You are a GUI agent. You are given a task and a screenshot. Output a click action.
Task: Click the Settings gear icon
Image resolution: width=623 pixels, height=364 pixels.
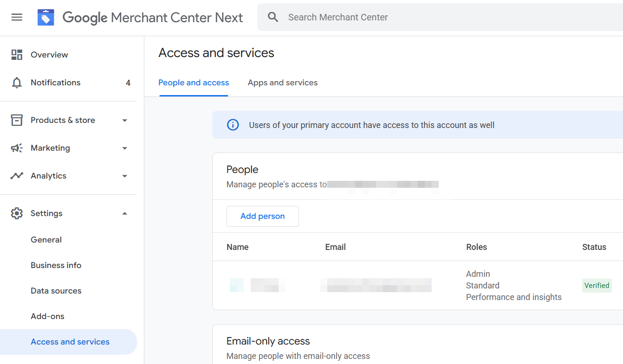(x=17, y=213)
